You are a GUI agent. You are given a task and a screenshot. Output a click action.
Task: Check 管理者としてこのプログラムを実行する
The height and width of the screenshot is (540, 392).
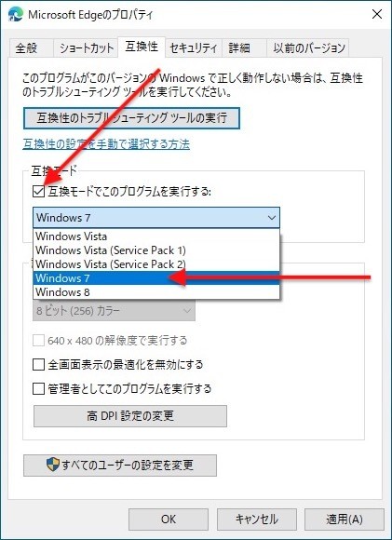tap(38, 389)
